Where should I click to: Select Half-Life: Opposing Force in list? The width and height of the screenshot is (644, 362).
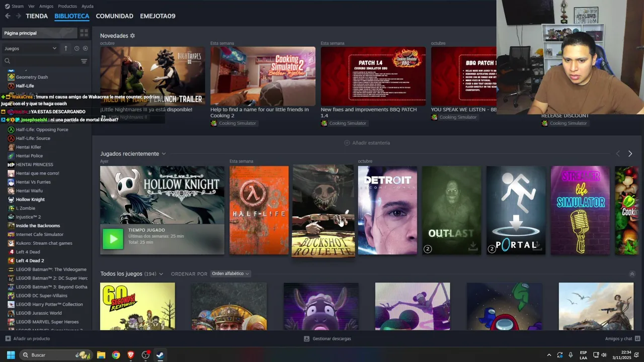(42, 130)
